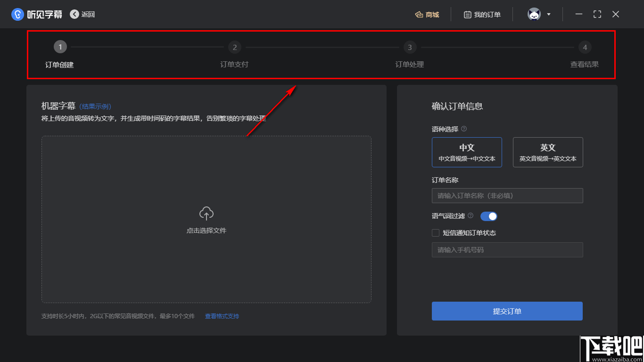Click the 订单名称 input field
Viewport: 644px width, 362px height.
click(507, 196)
